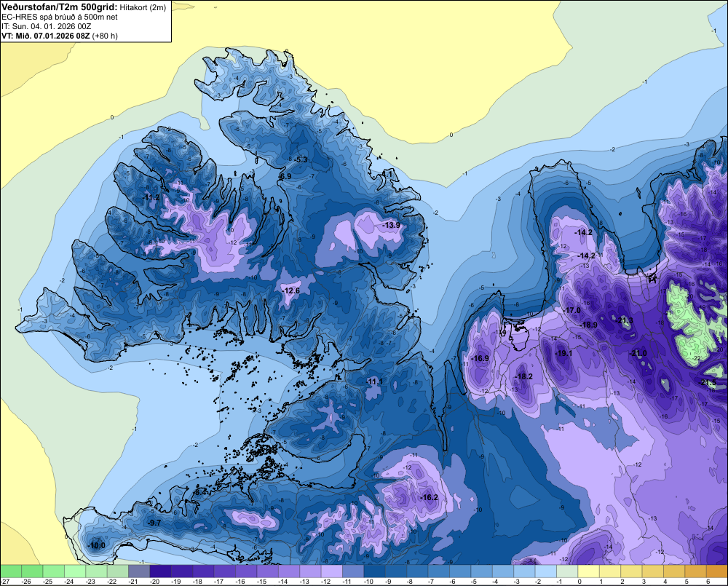Click the -16.9 temperature reading
728x586 pixels.
click(480, 358)
